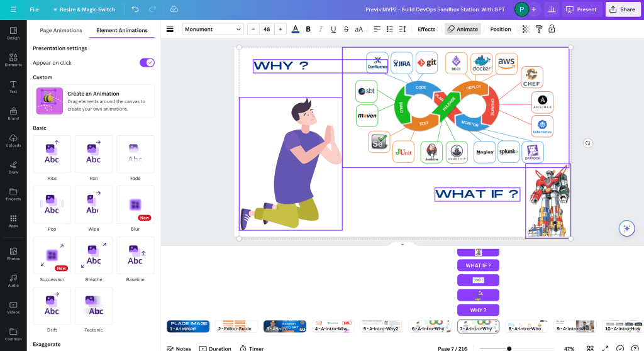Toggle strikethrough formatting
The height and width of the screenshot is (351, 644).
(346, 29)
